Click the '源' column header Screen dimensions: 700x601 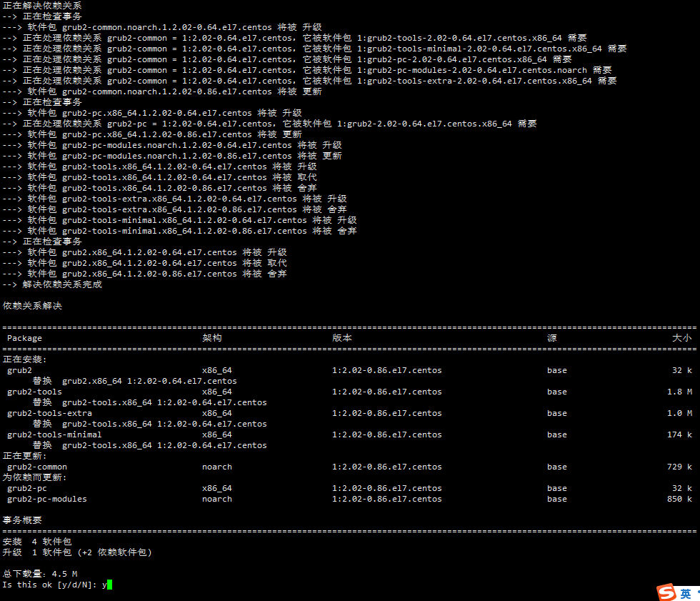point(552,338)
